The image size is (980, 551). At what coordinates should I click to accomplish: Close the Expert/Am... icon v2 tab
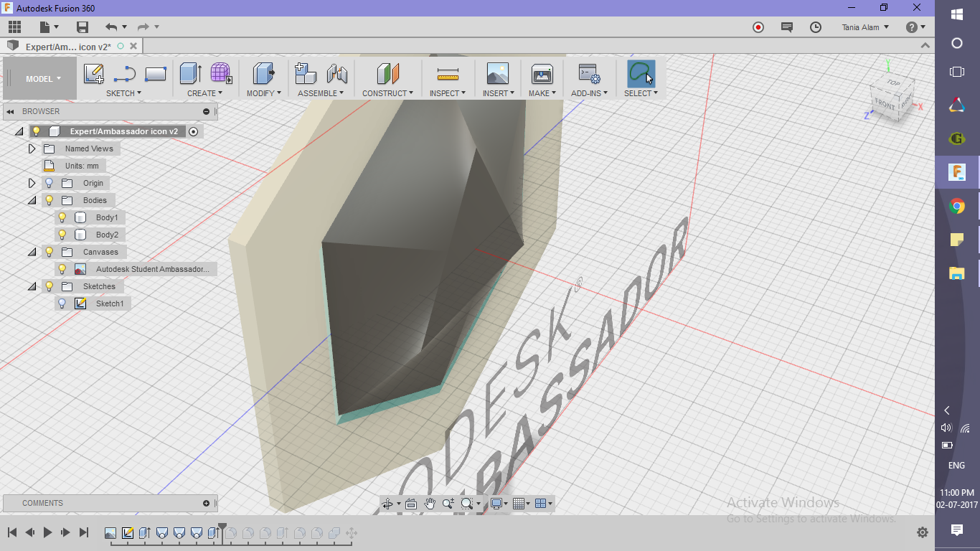pos(133,46)
